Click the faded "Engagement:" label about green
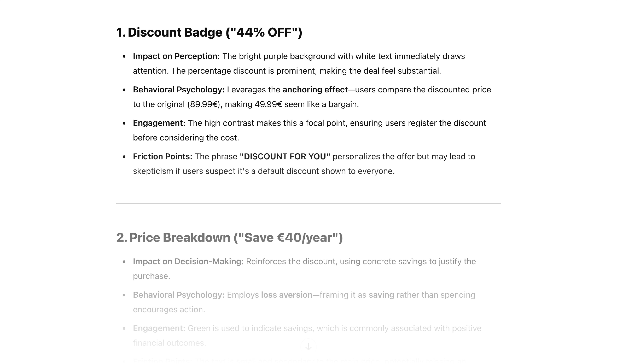 pyautogui.click(x=159, y=328)
